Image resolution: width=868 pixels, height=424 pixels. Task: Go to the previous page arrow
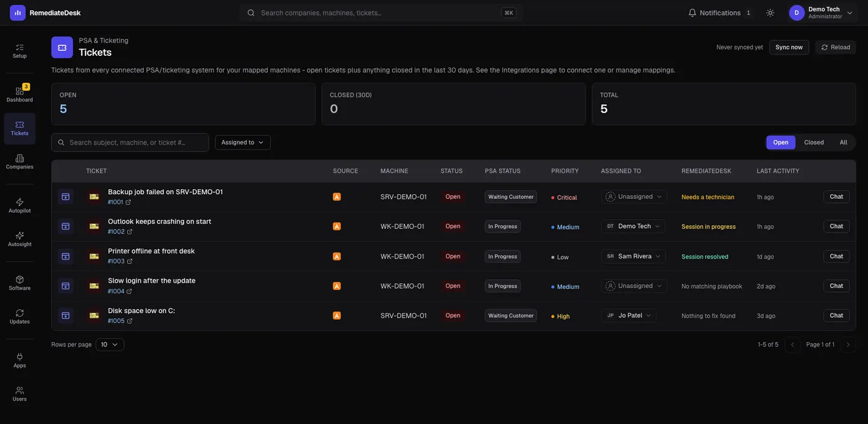tap(792, 345)
